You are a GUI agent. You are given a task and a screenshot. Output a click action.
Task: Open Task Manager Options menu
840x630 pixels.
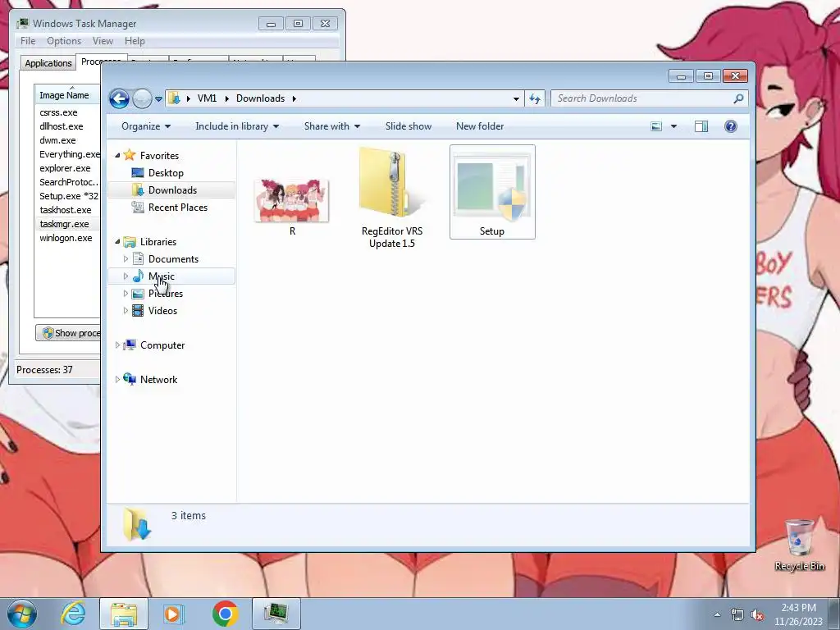pyautogui.click(x=64, y=41)
